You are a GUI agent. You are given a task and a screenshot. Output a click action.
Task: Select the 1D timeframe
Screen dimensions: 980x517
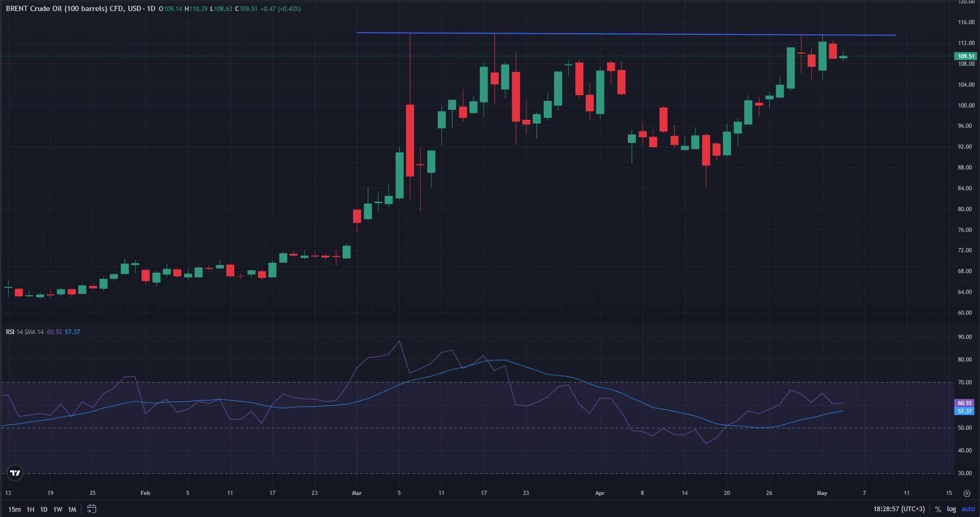click(44, 509)
